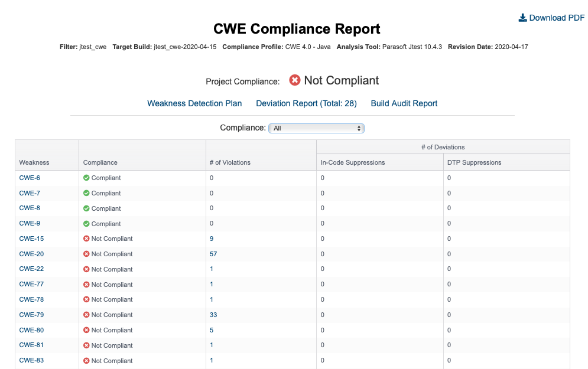Image resolution: width=588 pixels, height=369 pixels.
Task: View the 33 violations for CWE-79
Action: 213,315
